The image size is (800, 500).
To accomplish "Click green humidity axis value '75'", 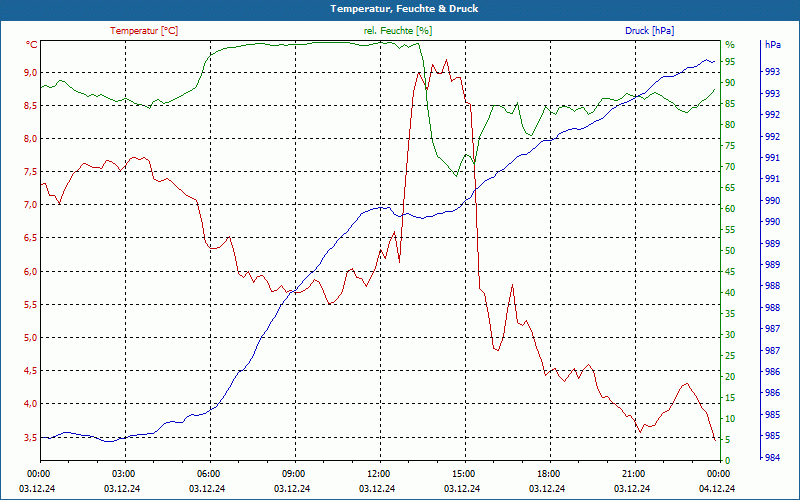I will point(730,146).
